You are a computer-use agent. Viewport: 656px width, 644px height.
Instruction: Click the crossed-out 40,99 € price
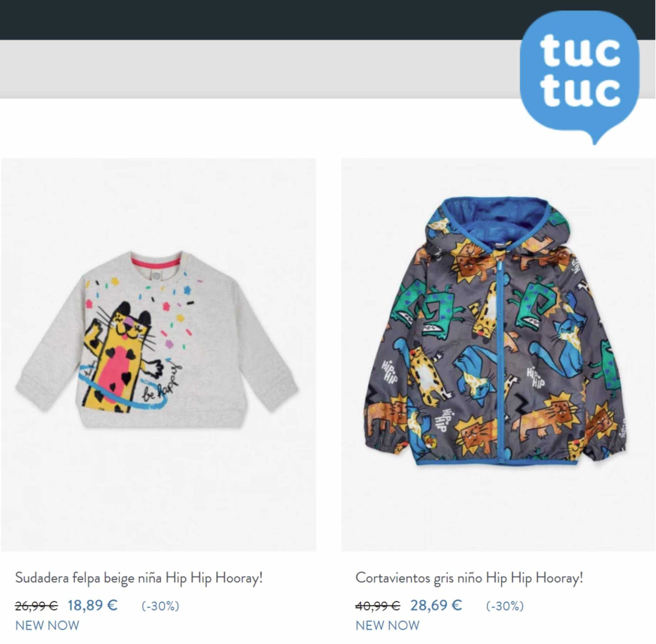[378, 605]
